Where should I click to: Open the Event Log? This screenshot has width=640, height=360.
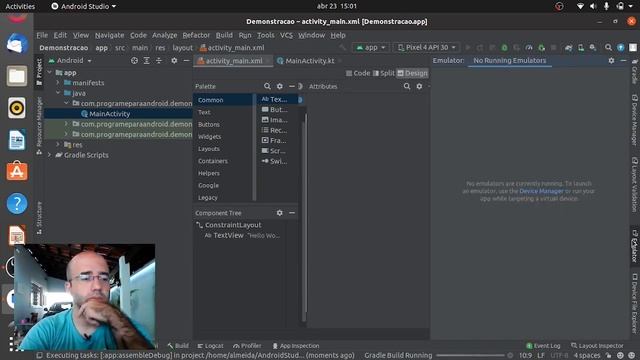tap(543, 346)
